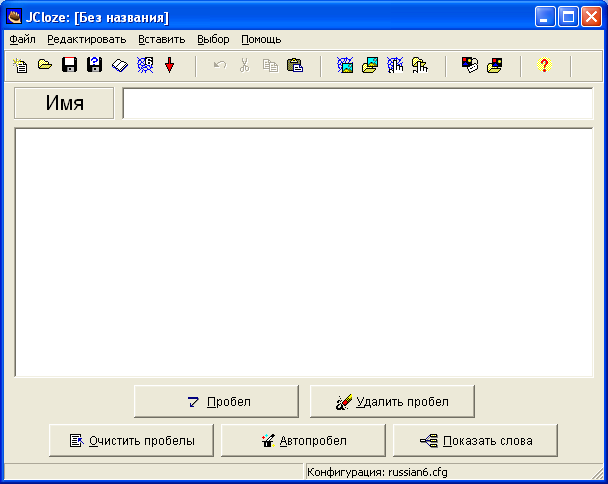The height and width of the screenshot is (484, 608).
Task: Click the Удалить пробел button
Action: point(392,401)
